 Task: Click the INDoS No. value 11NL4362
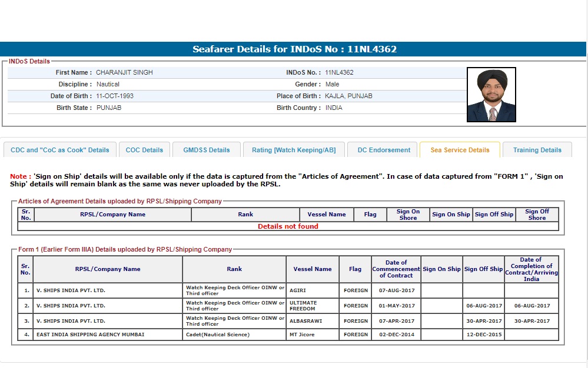[339, 72]
